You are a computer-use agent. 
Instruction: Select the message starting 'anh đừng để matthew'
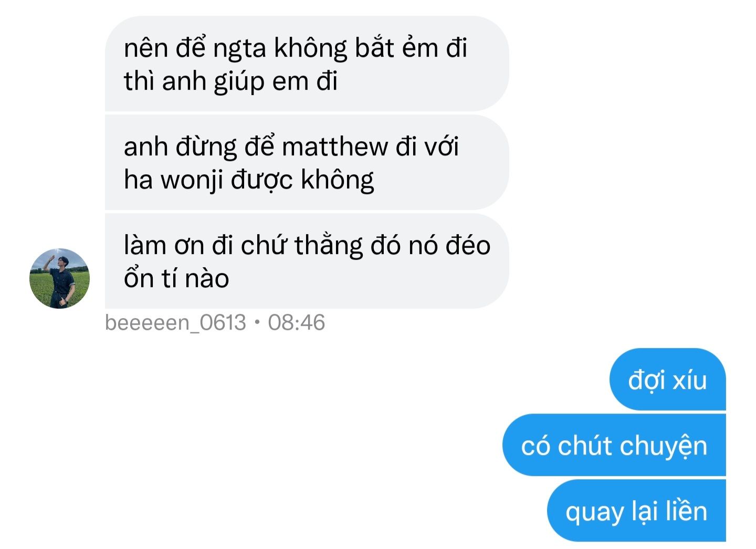[307, 163]
